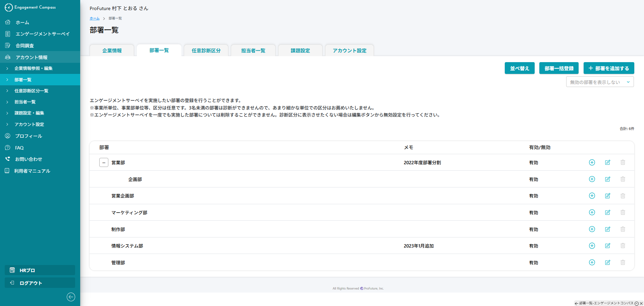Click the add sub-department icon for 営業部
This screenshot has height=306, width=644.
592,163
